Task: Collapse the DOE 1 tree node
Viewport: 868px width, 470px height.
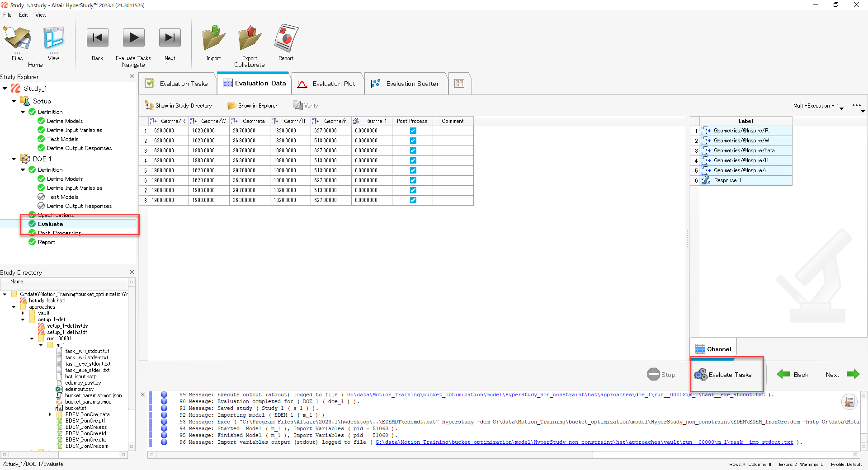Action: point(14,159)
